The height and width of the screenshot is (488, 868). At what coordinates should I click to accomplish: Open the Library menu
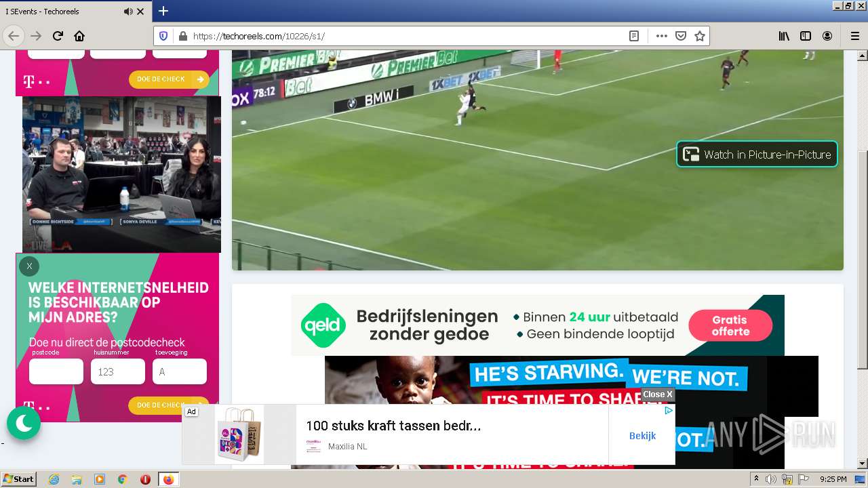coord(784,36)
